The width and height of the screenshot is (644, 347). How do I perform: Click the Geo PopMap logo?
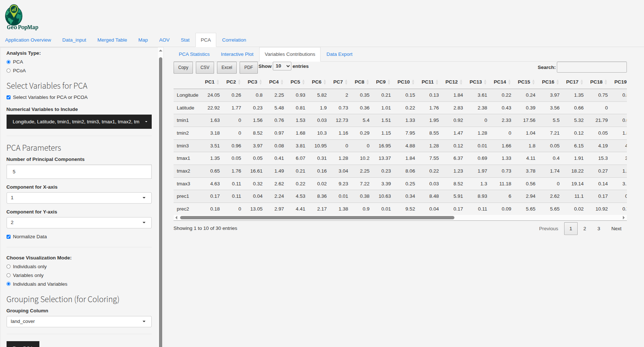[x=22, y=18]
